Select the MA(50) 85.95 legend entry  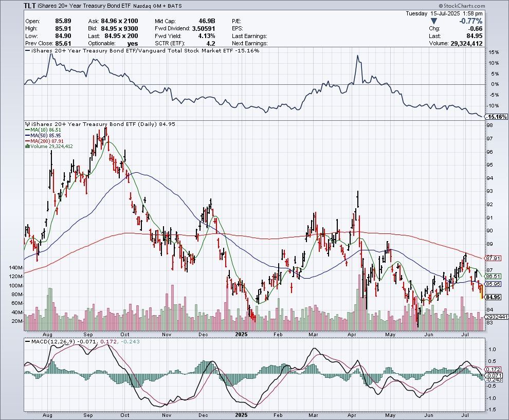click(43, 135)
